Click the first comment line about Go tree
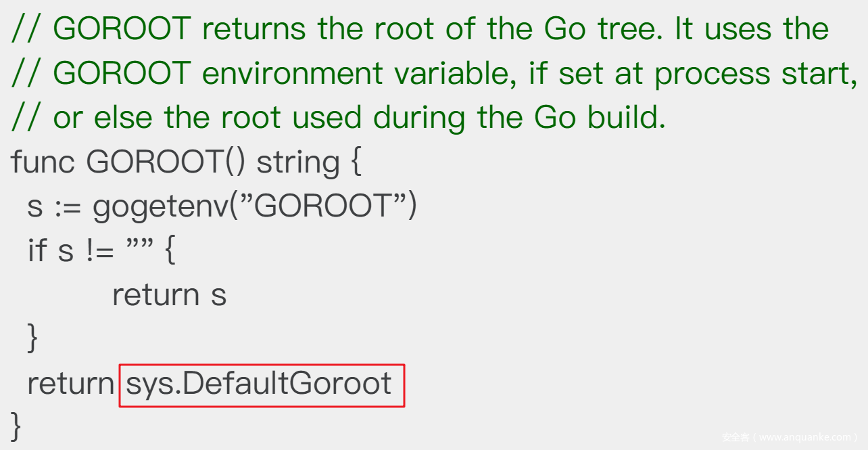This screenshot has height=450, width=868. click(419, 30)
